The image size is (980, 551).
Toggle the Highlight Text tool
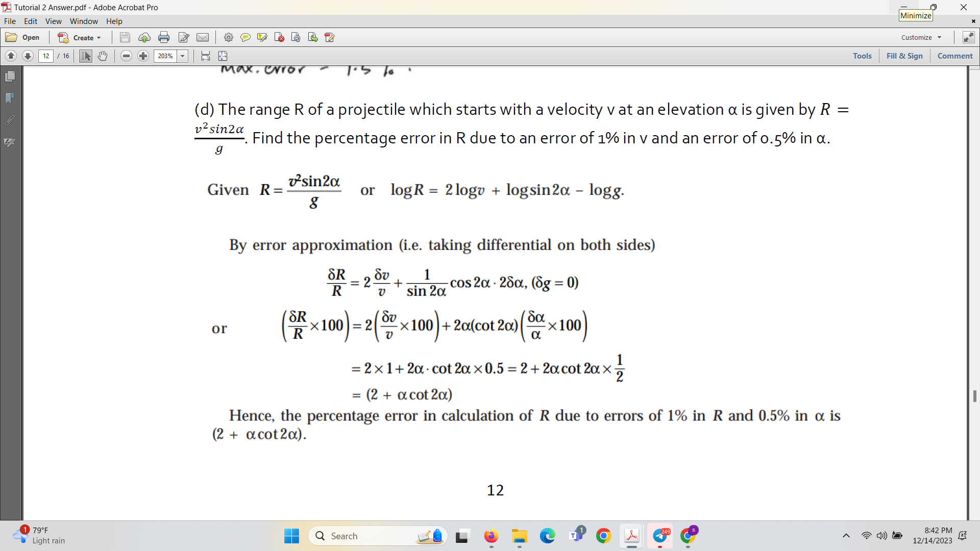pyautogui.click(x=262, y=37)
